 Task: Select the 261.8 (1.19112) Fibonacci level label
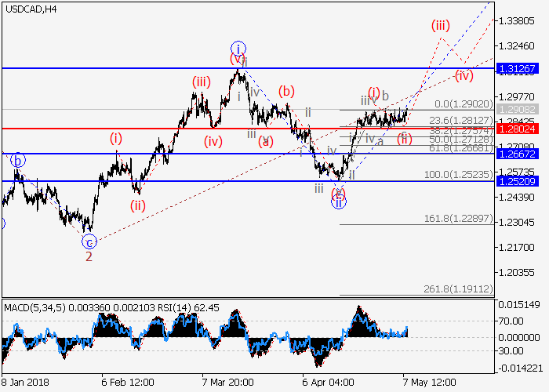tap(466, 289)
